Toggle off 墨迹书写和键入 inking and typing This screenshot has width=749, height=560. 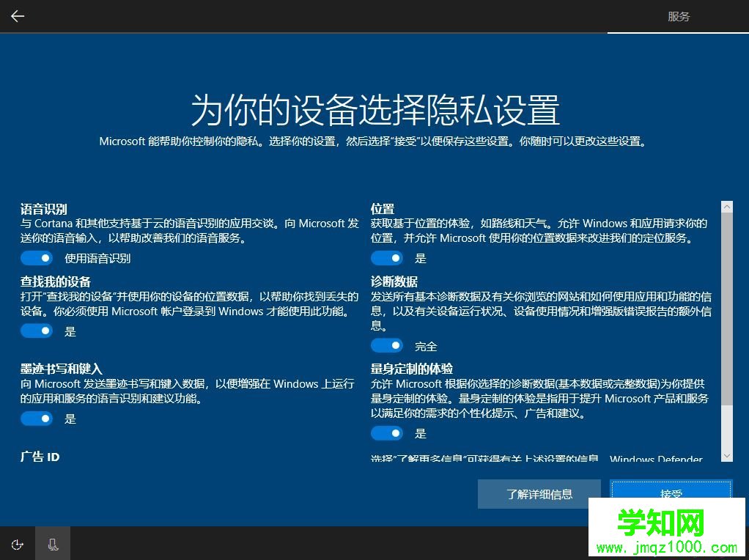(37, 418)
